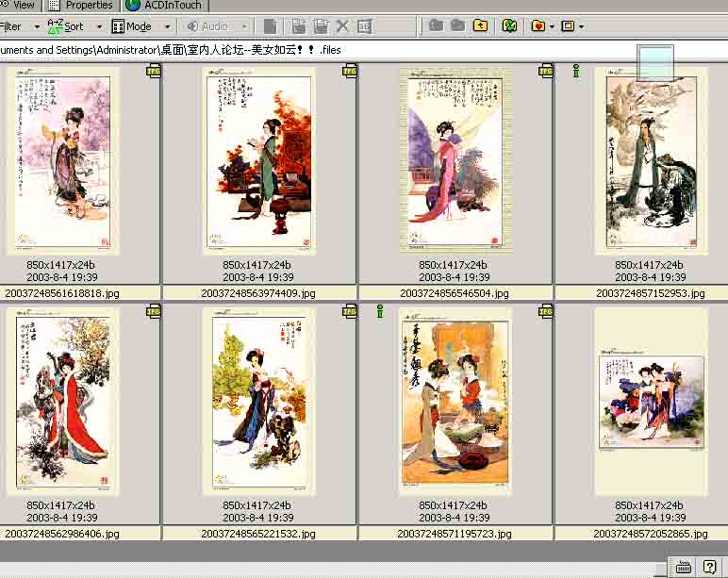Click filename 2003724857152953.jpg
Image resolution: width=728 pixels, height=578 pixels.
point(651,293)
